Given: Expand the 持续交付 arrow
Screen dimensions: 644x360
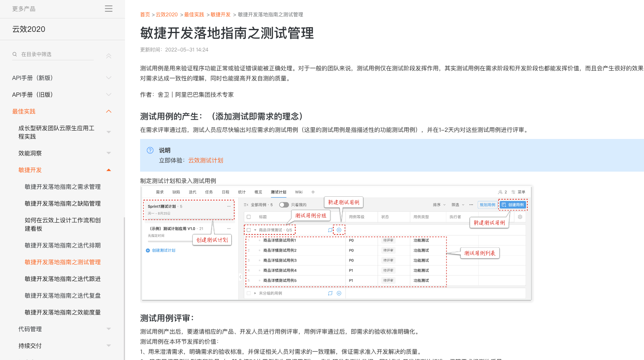Looking at the screenshot, I should 109,346.
